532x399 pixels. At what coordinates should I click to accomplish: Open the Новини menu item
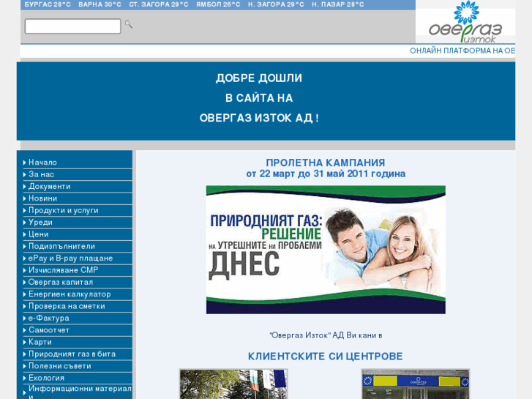click(x=42, y=198)
